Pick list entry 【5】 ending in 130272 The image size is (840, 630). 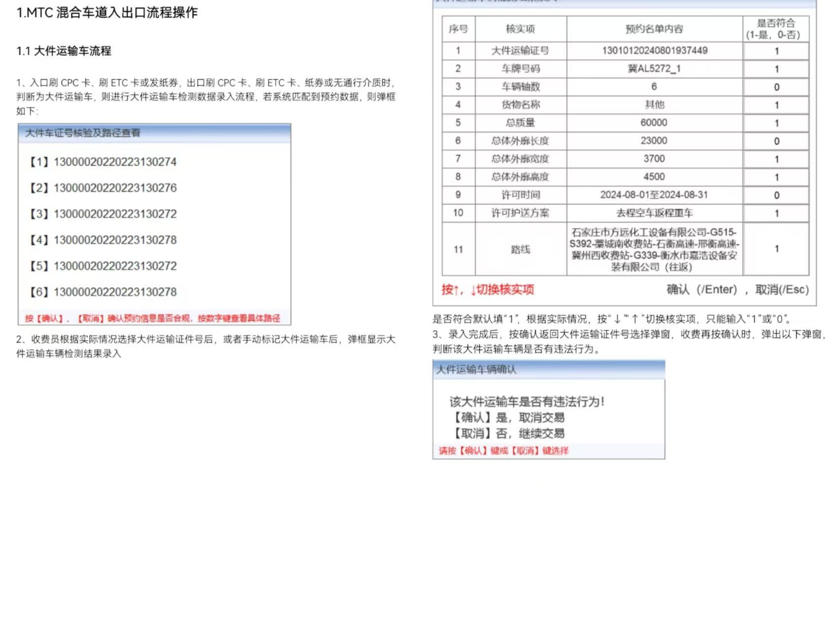(x=103, y=266)
